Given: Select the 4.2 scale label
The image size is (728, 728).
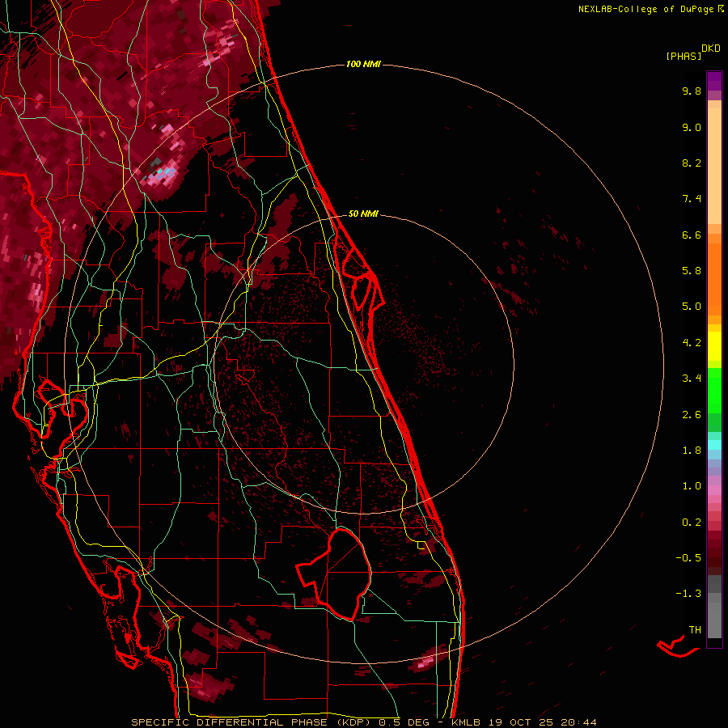Looking at the screenshot, I should [692, 343].
